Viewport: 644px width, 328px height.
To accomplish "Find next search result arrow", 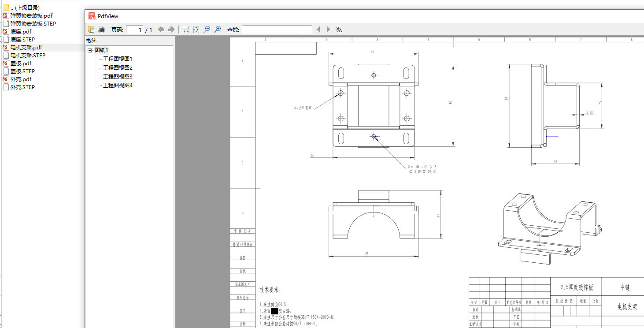I will pyautogui.click(x=328, y=30).
